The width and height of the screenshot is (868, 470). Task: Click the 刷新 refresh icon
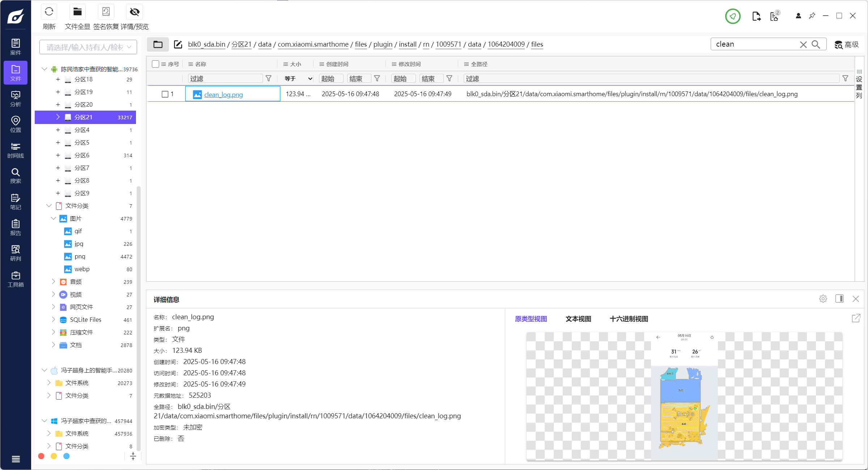pos(49,12)
